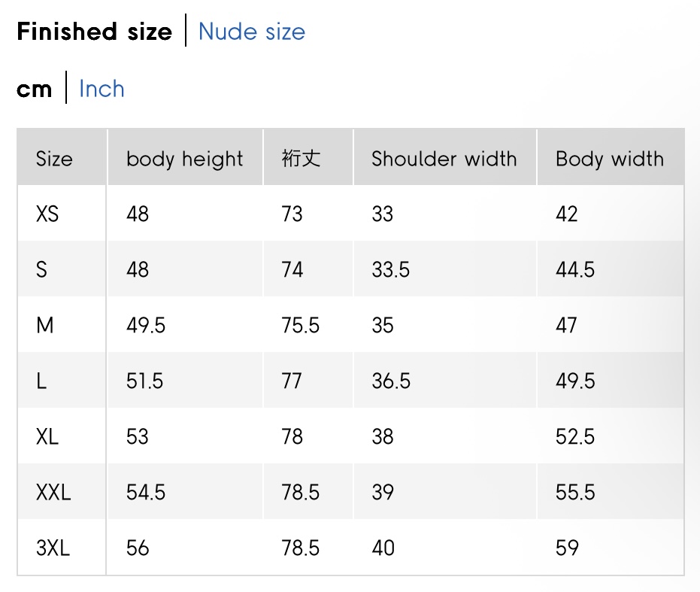
Task: Click the Shoulder width column header
Action: pyautogui.click(x=444, y=159)
